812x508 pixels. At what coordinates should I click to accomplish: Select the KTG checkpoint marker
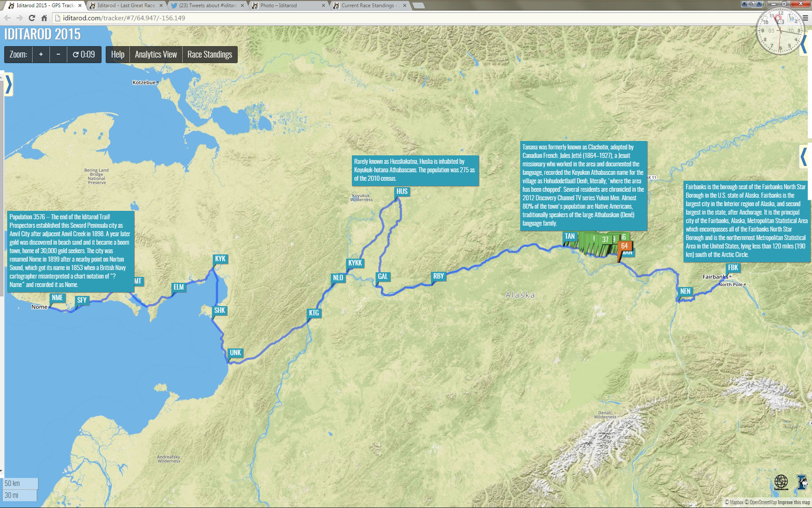point(314,313)
